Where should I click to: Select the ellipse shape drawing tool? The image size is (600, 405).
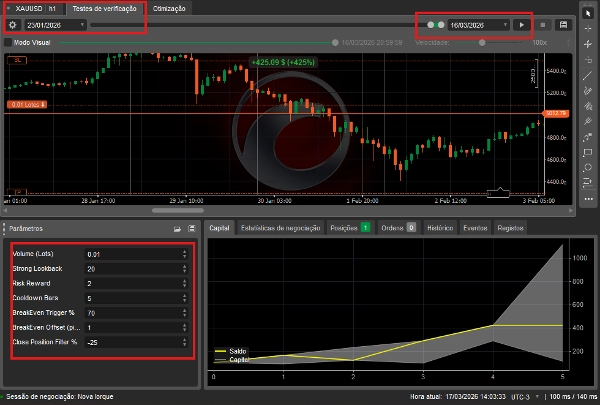click(x=589, y=167)
